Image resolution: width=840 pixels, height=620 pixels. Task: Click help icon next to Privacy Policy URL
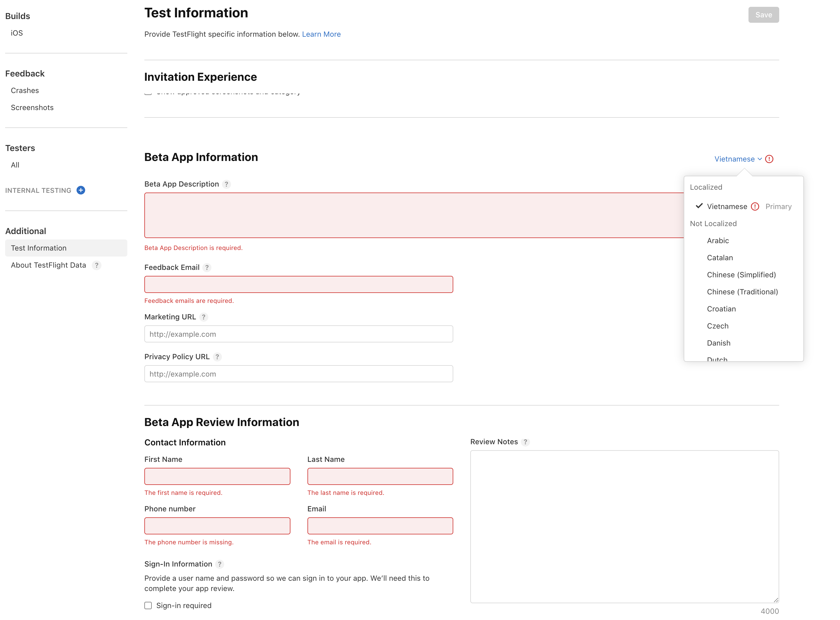217,357
